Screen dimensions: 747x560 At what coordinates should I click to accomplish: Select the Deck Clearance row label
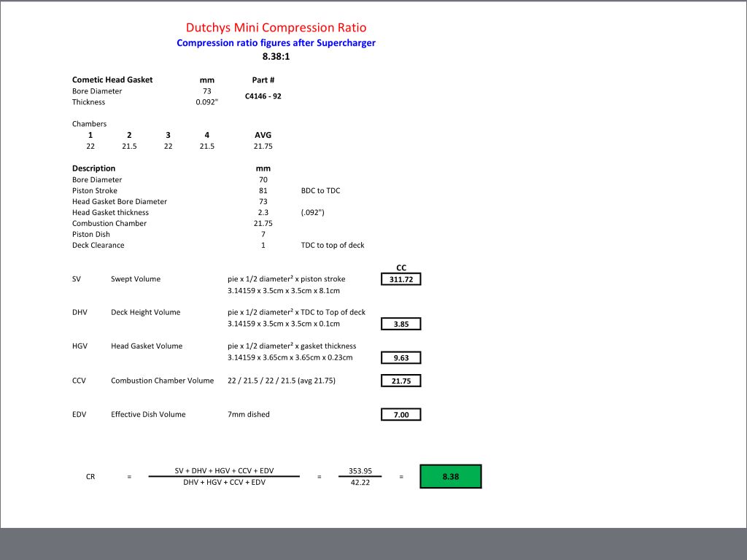pos(98,245)
